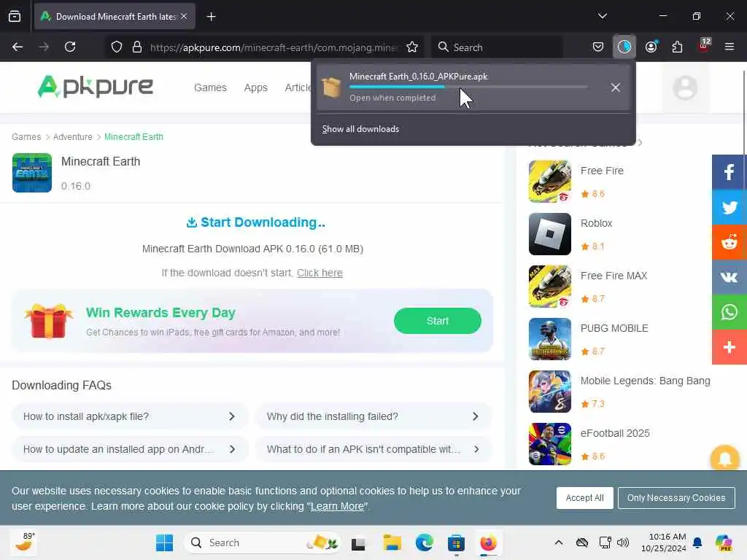Expand How to install apk/xapk file
This screenshot has width=747, height=560.
pyautogui.click(x=130, y=416)
